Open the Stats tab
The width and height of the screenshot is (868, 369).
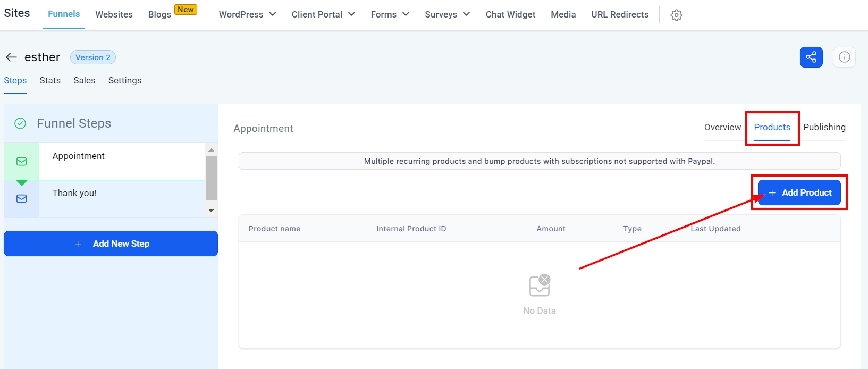(x=50, y=80)
